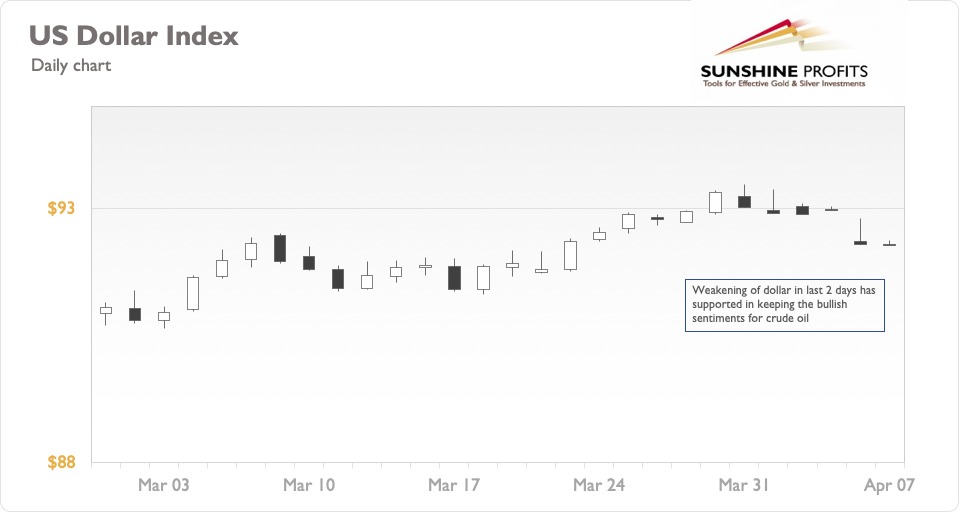Select the Mar 31 date label
This screenshot has width=961, height=516.
[x=744, y=485]
